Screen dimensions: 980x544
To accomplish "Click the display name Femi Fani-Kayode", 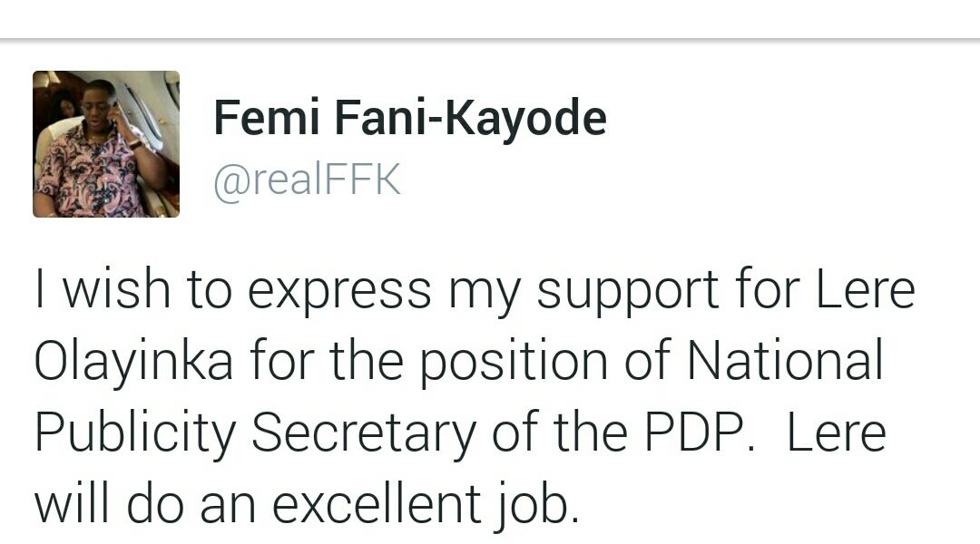I will coord(410,117).
